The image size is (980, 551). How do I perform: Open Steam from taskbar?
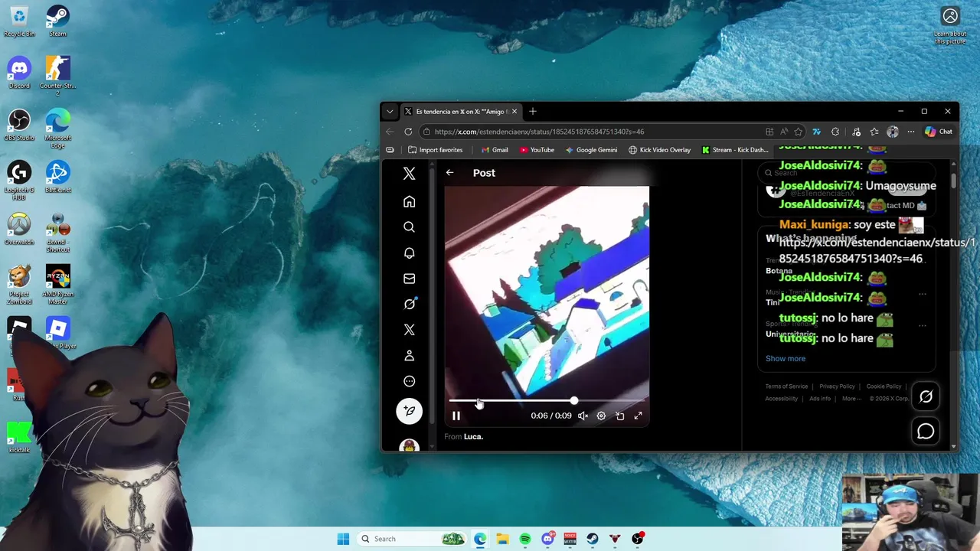coord(593,539)
